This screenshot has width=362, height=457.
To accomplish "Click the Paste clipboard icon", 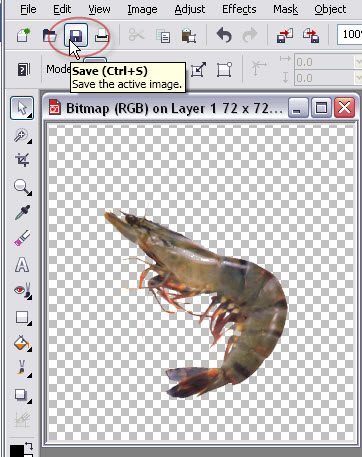I will point(189,35).
